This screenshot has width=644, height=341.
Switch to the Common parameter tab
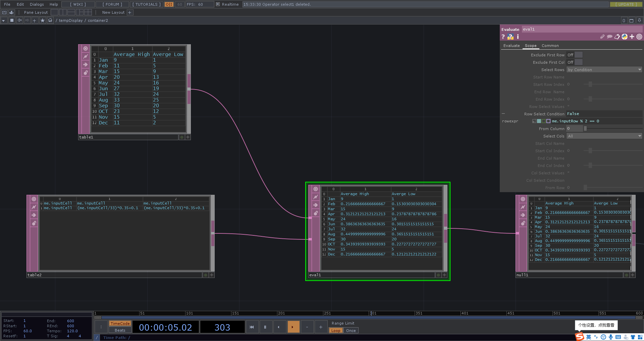click(x=550, y=46)
